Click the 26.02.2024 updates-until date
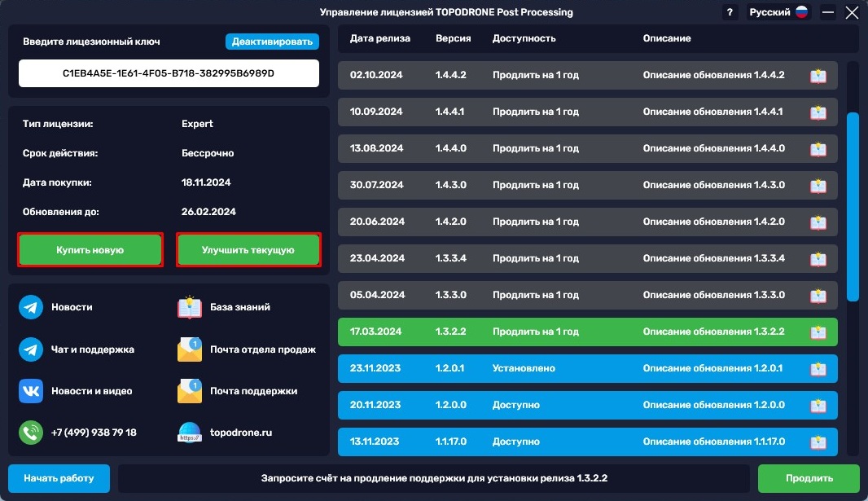Image resolution: width=868 pixels, height=501 pixels. point(208,212)
